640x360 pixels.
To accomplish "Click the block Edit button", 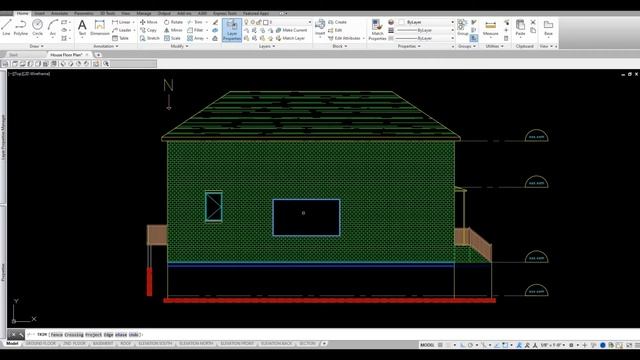I will [x=336, y=30].
